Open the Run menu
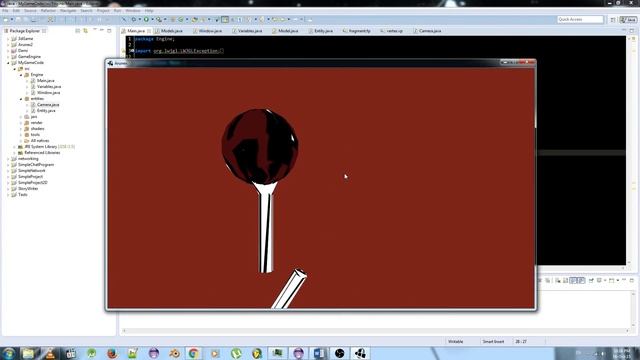The image size is (640, 360). click(x=117, y=11)
